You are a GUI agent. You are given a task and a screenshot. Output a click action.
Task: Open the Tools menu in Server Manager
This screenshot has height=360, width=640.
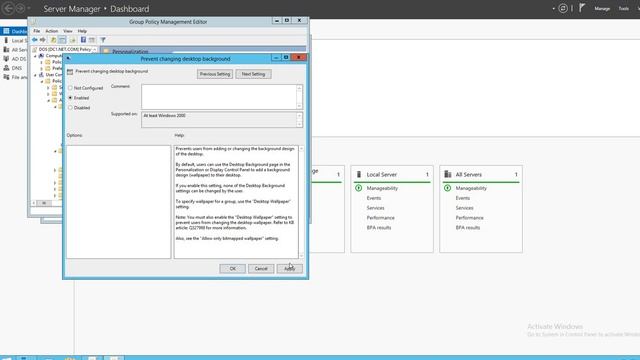623,9
